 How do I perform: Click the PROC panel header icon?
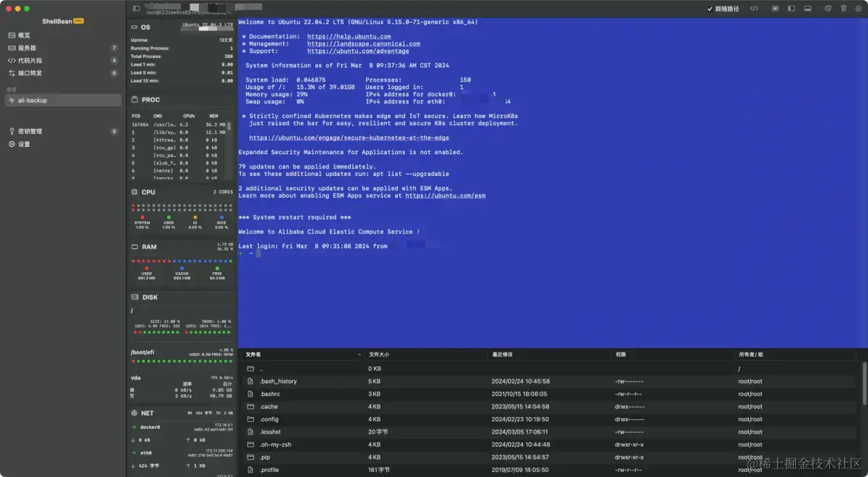(135, 100)
